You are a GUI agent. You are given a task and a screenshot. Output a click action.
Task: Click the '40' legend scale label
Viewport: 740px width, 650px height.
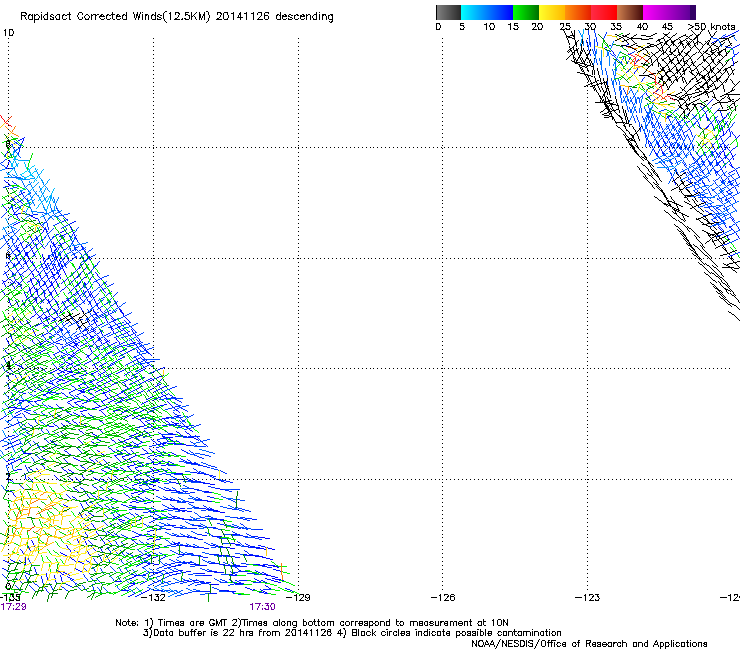tap(642, 26)
